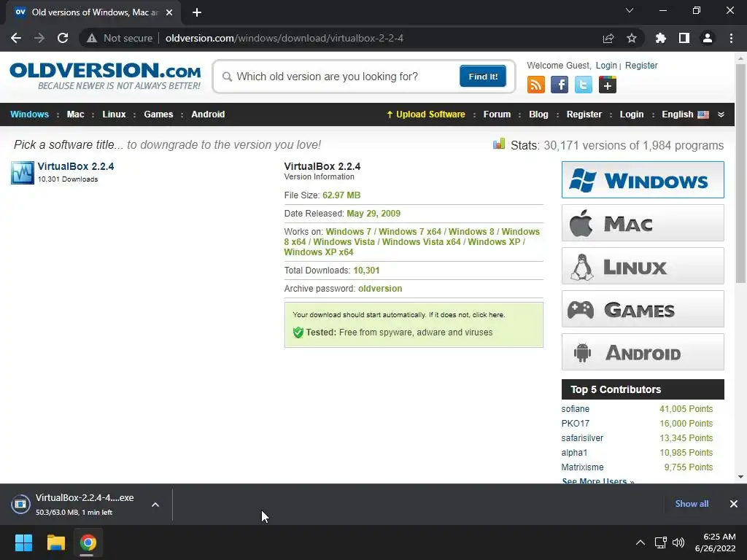Click the US flag language icon
The width and height of the screenshot is (747, 560).
[703, 114]
